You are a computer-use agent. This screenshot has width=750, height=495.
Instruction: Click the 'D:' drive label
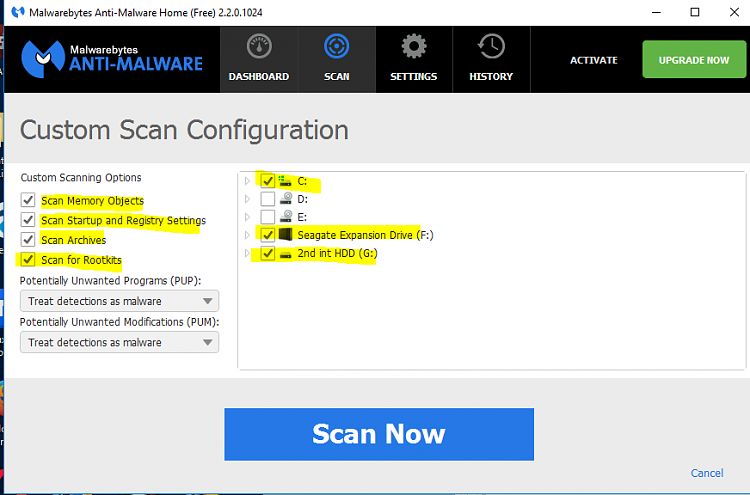[x=303, y=199]
